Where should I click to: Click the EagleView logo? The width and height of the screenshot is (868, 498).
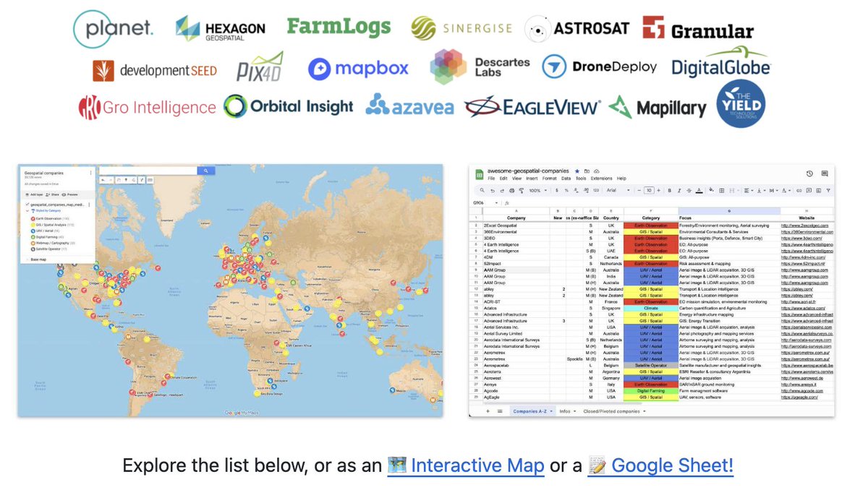532,107
